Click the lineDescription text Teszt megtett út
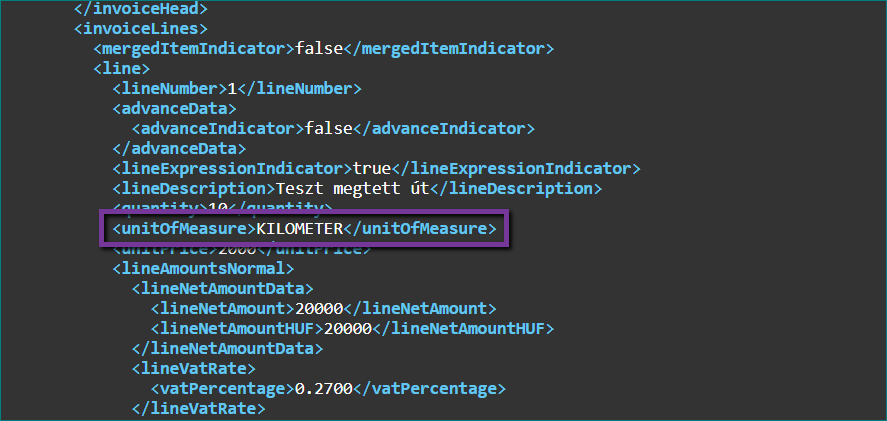The image size is (887, 421). click(353, 188)
